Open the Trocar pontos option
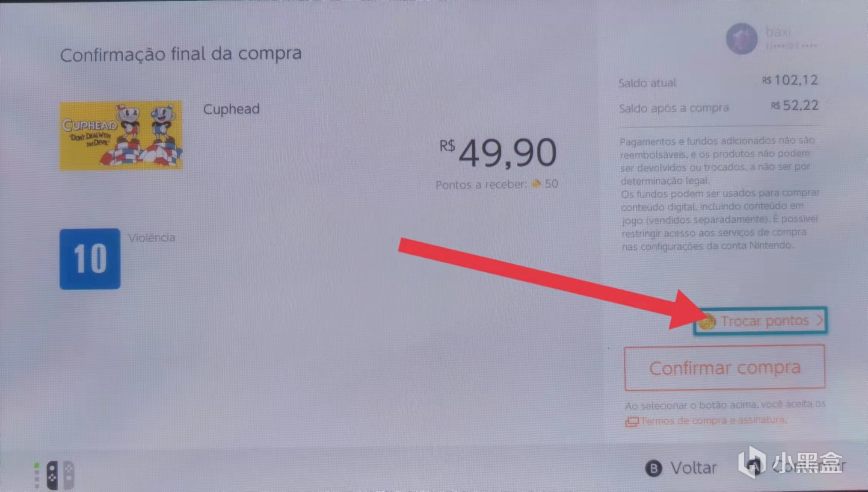 (760, 321)
